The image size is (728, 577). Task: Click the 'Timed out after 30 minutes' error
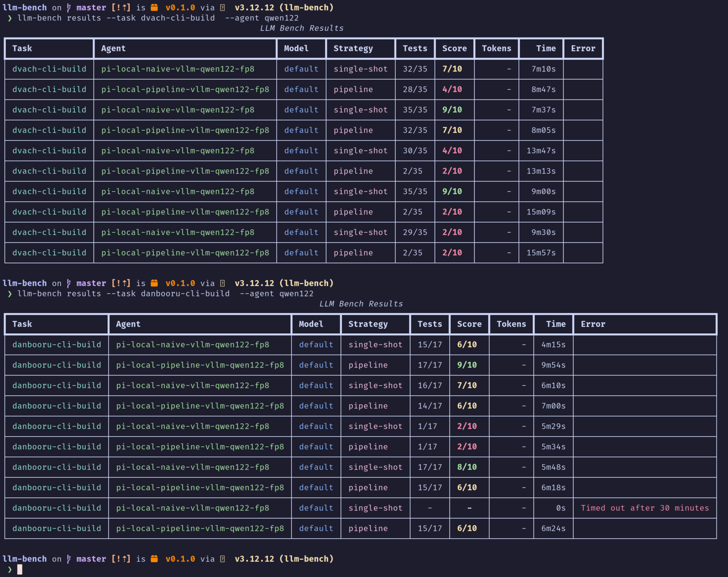[645, 508]
